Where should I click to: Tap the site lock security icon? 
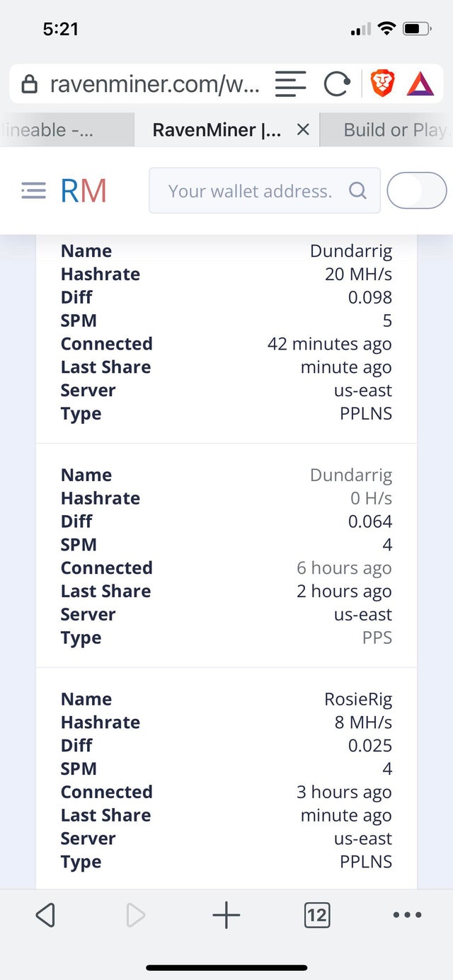point(30,85)
